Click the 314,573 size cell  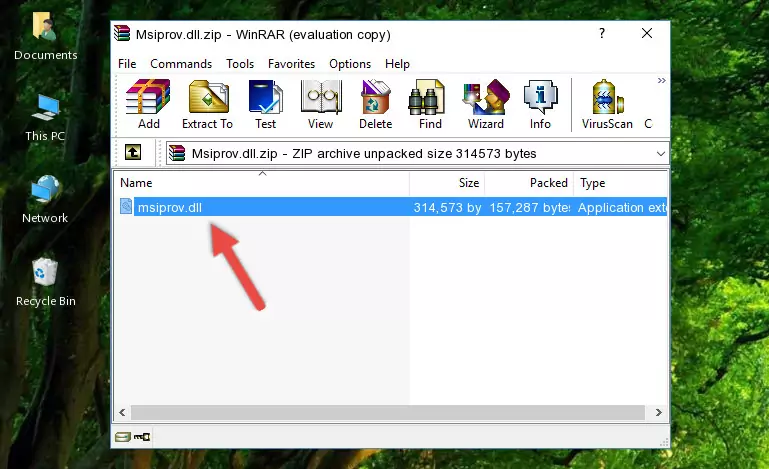(x=447, y=208)
